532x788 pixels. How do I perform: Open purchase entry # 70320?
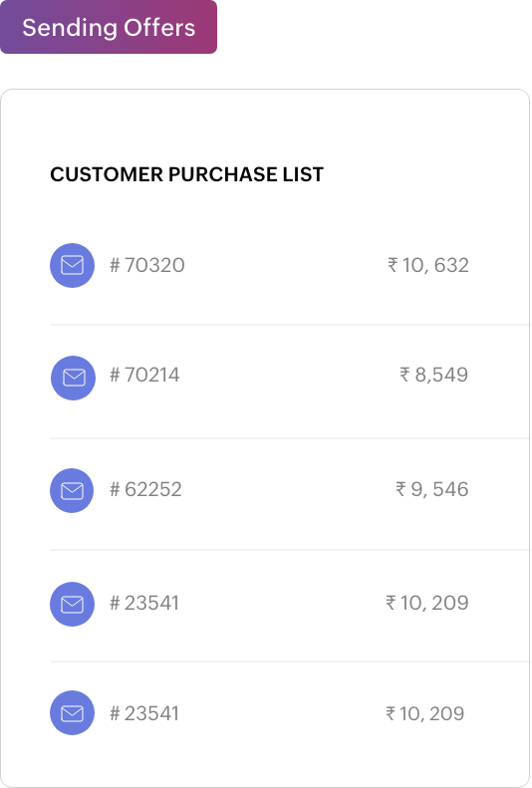click(147, 265)
